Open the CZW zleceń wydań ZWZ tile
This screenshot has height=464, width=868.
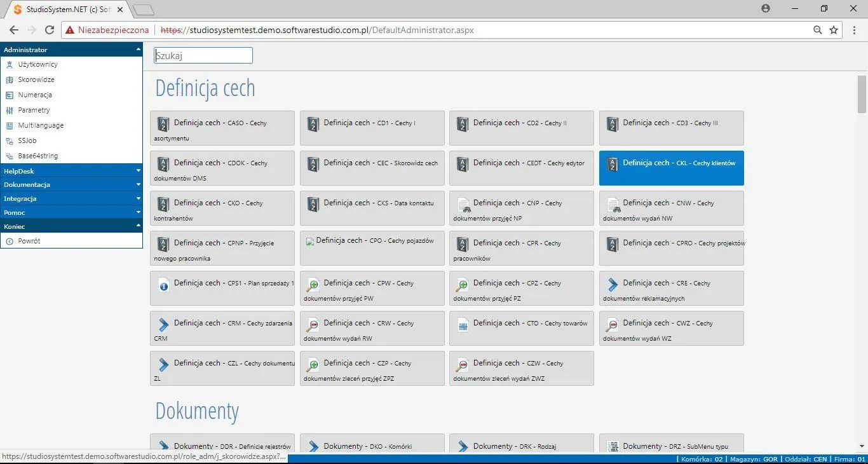coord(521,368)
